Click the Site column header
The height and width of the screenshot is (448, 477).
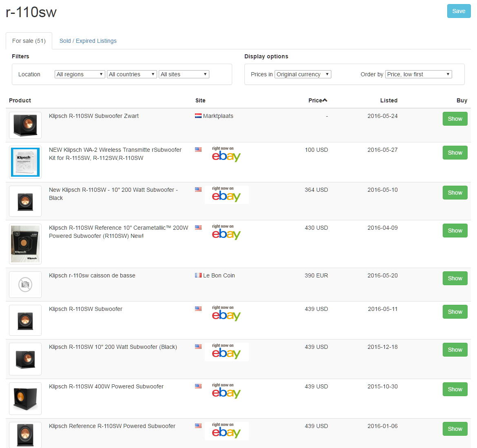tap(200, 100)
